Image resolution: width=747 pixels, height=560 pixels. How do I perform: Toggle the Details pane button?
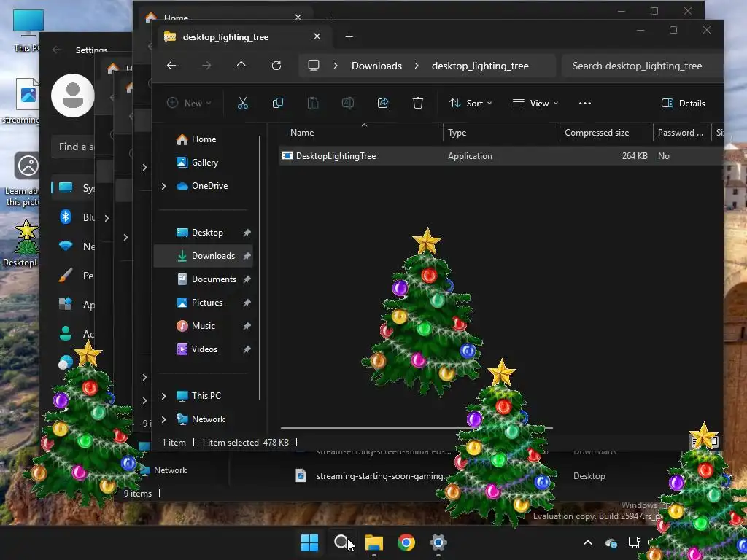(683, 104)
